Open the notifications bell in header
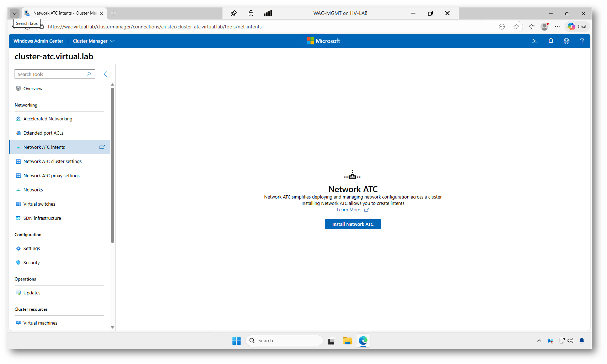The width and height of the screenshot is (607, 364). pyautogui.click(x=551, y=41)
